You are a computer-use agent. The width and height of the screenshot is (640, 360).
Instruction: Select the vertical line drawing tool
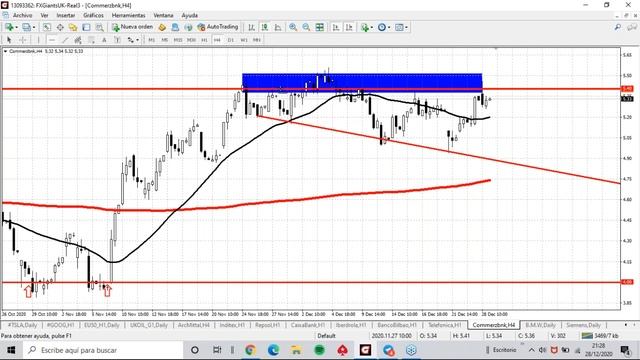38,40
